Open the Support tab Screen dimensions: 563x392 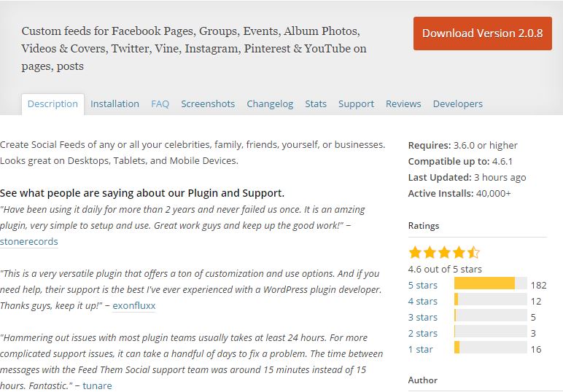[x=356, y=104]
